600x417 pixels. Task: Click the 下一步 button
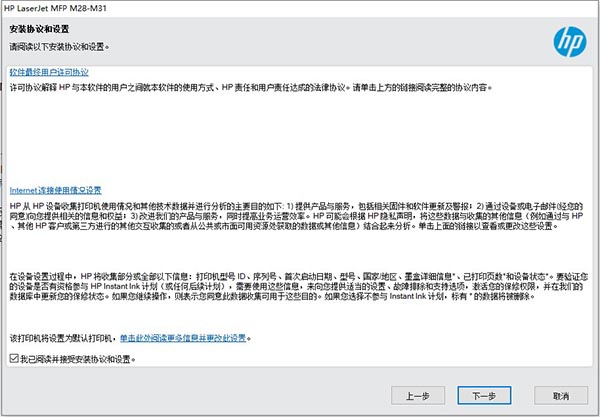(x=484, y=396)
